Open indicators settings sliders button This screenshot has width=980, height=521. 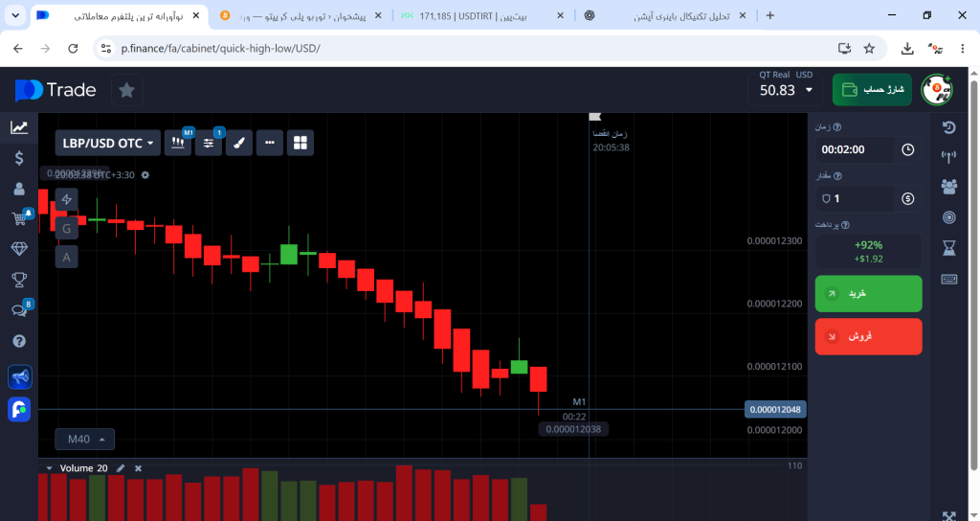209,144
